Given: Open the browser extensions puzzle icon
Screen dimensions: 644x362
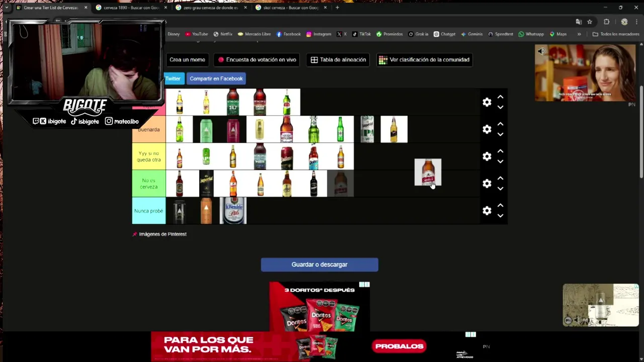Looking at the screenshot, I should [606, 22].
